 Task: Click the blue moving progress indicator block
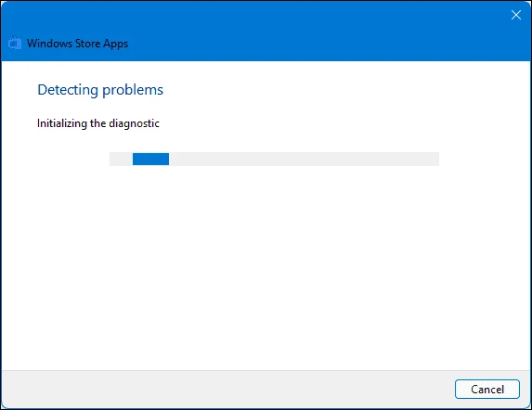tap(150, 159)
